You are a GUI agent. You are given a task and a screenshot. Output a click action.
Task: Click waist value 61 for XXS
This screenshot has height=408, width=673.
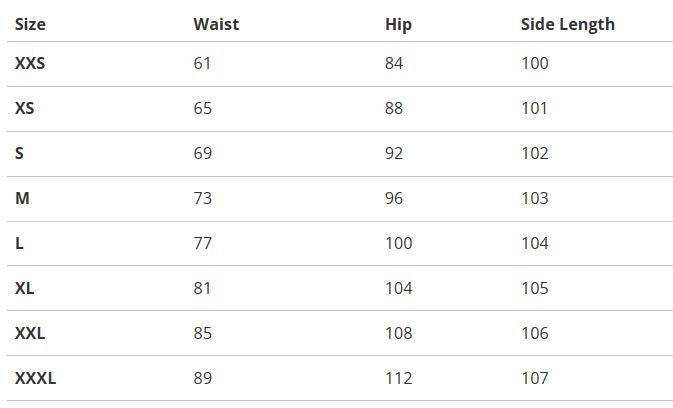point(203,64)
